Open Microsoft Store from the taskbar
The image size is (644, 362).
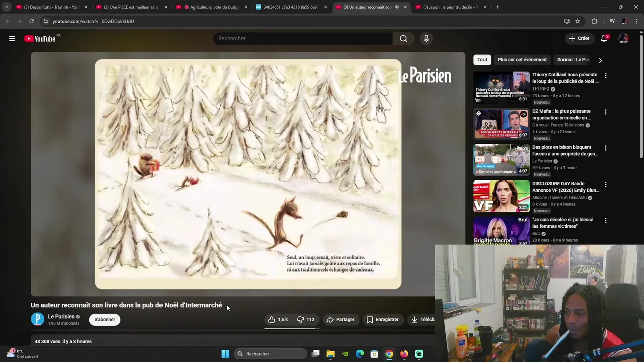click(374, 354)
